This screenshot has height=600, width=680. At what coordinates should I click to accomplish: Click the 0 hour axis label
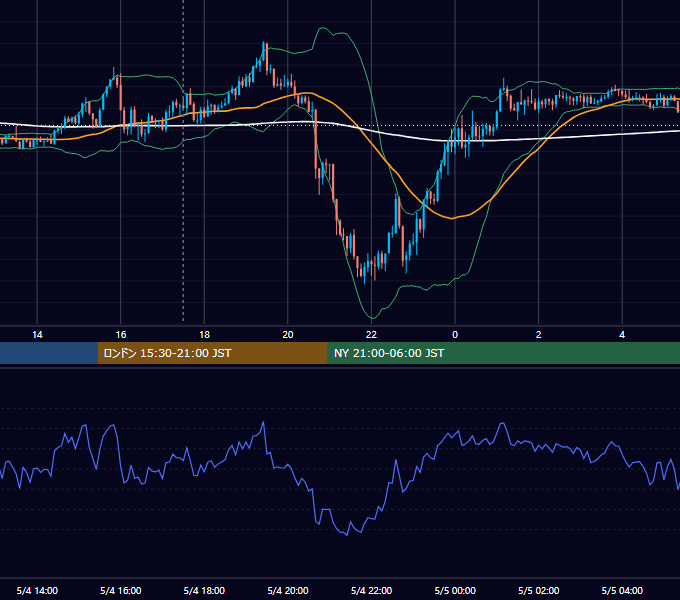click(x=455, y=335)
